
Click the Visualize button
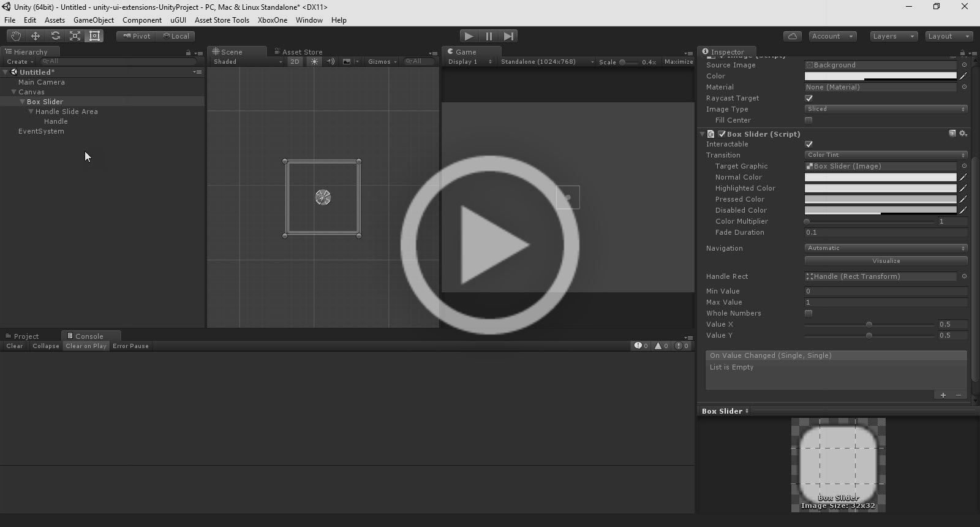click(x=886, y=261)
